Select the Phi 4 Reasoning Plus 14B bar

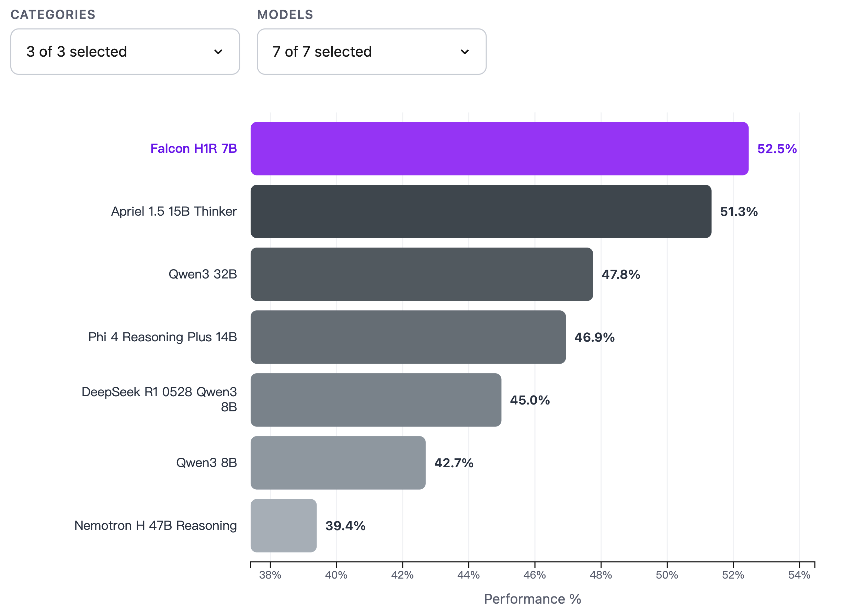408,337
